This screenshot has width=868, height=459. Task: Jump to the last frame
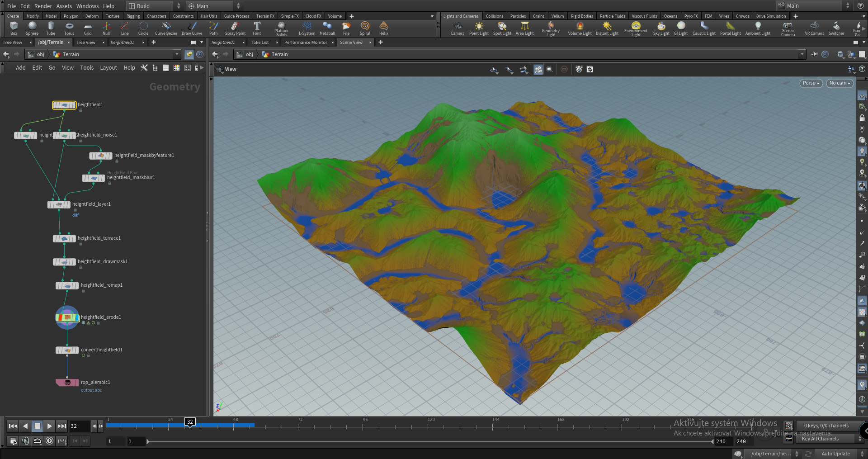coord(62,426)
